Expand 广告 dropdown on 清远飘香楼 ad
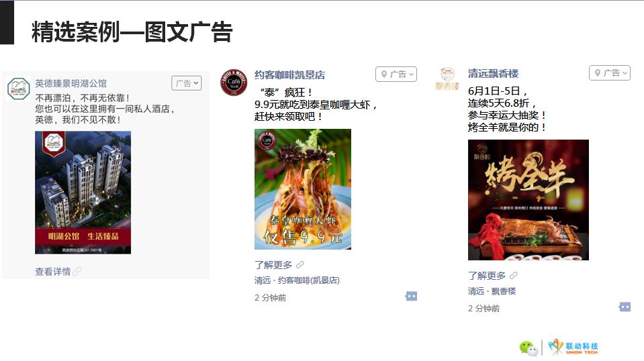This screenshot has height=361, width=644. 610,73
